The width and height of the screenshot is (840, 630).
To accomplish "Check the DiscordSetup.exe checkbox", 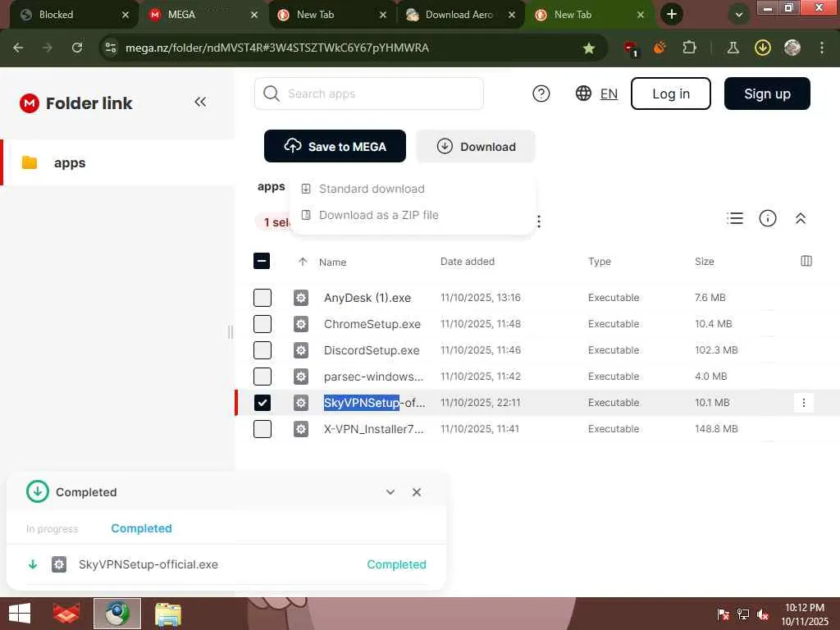I will [x=262, y=350].
